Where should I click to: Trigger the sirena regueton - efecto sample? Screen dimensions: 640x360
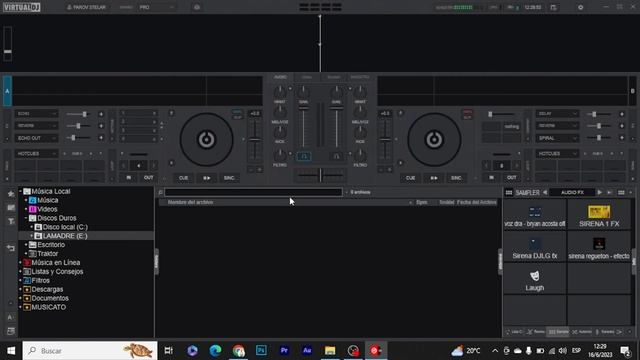coord(599,247)
